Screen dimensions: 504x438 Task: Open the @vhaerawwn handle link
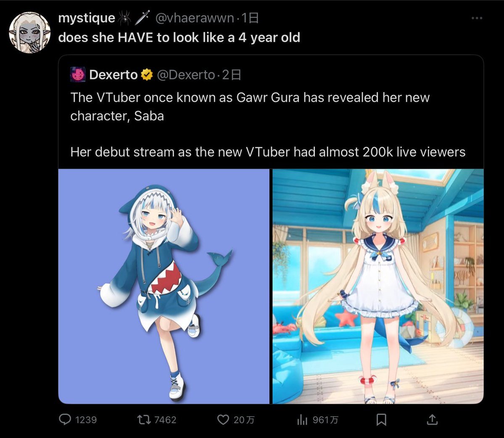coord(195,18)
